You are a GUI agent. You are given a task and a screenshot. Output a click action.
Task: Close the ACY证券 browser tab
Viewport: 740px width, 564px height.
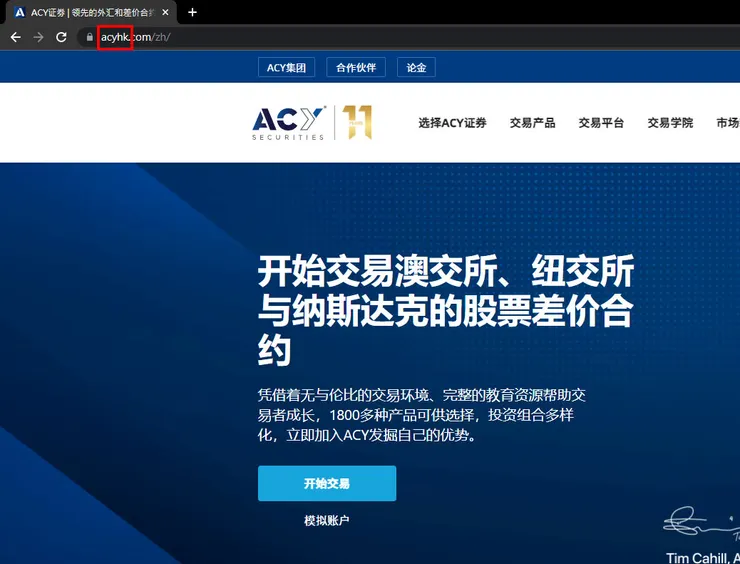point(165,13)
